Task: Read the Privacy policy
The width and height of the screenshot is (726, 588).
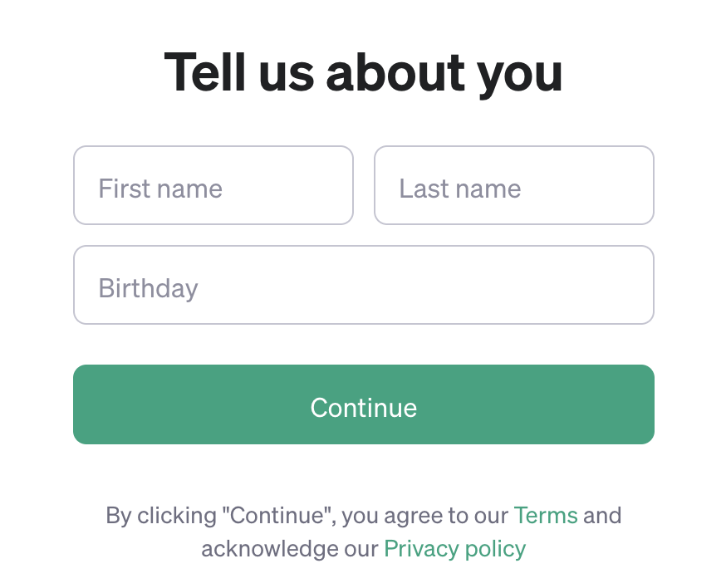Action: (454, 549)
